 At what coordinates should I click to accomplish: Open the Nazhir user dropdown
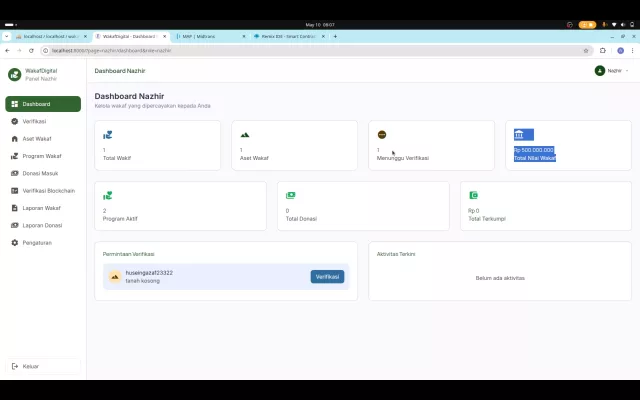(611, 71)
